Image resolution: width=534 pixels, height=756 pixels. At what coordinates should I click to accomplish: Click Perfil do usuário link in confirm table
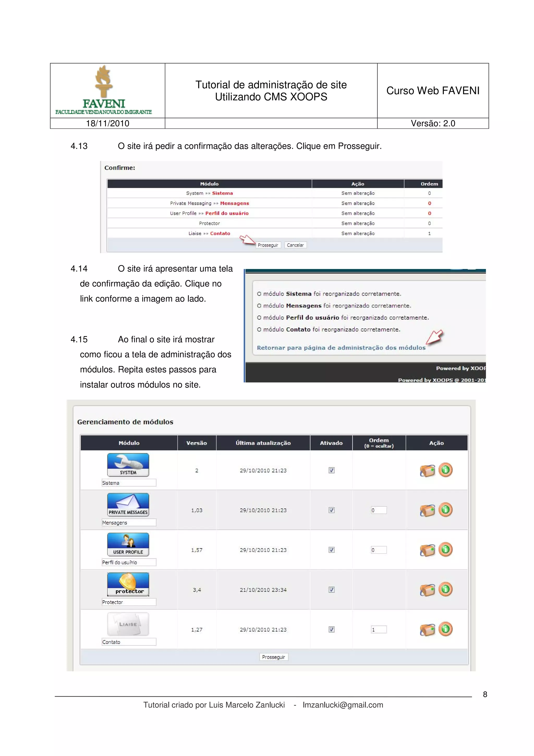point(227,213)
